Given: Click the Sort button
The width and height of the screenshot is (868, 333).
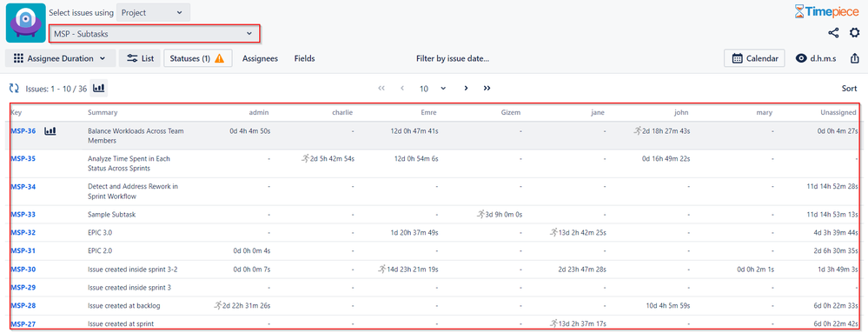Looking at the screenshot, I should [849, 88].
